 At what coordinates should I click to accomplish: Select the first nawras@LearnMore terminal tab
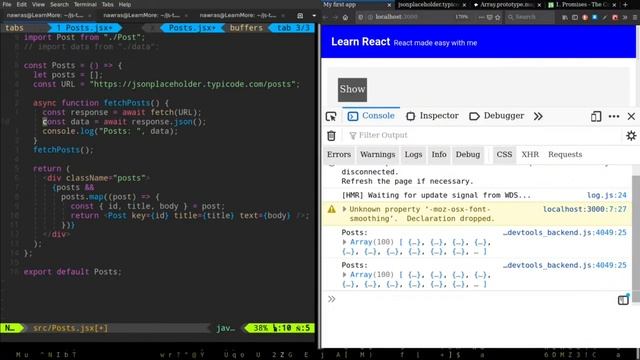point(48,16)
